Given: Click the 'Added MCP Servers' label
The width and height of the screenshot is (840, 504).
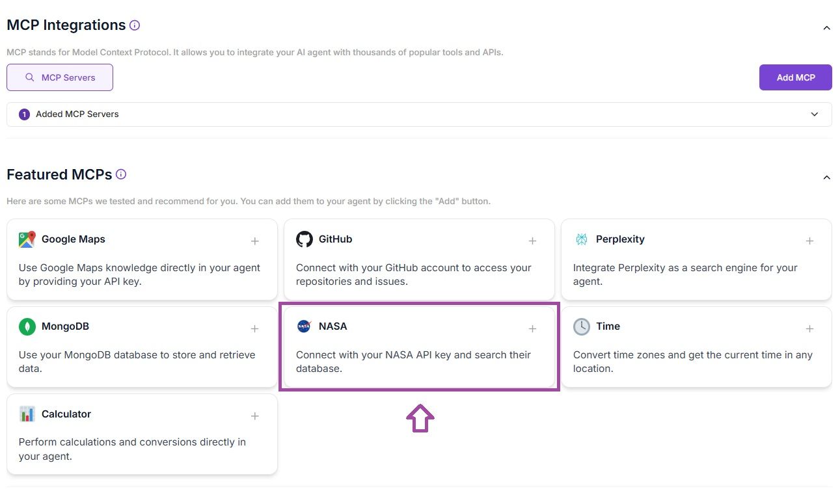Looking at the screenshot, I should pos(77,114).
